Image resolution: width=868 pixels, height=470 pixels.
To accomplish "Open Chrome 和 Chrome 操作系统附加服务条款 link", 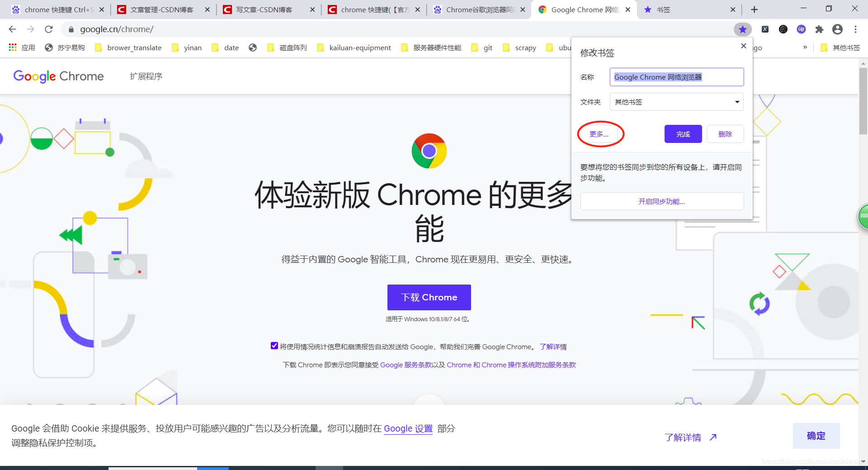I will pyautogui.click(x=511, y=365).
